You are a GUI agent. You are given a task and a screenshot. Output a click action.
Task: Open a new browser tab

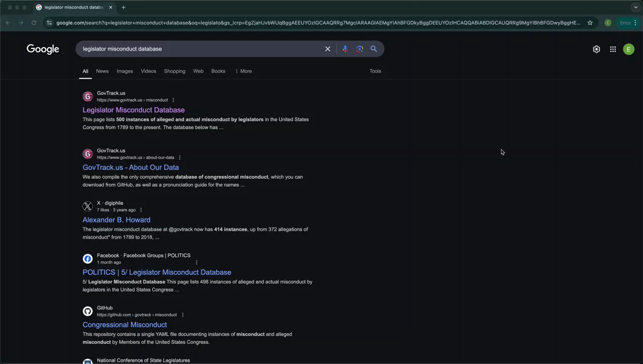point(123,7)
